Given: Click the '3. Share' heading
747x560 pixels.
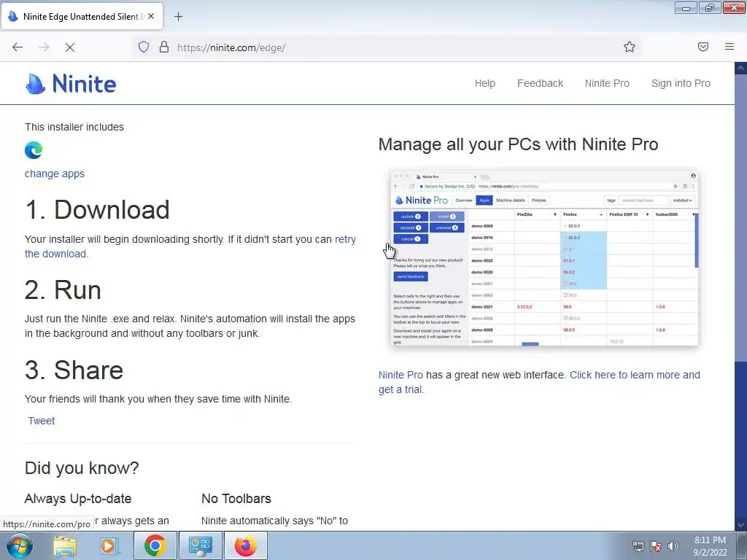Looking at the screenshot, I should 74,370.
